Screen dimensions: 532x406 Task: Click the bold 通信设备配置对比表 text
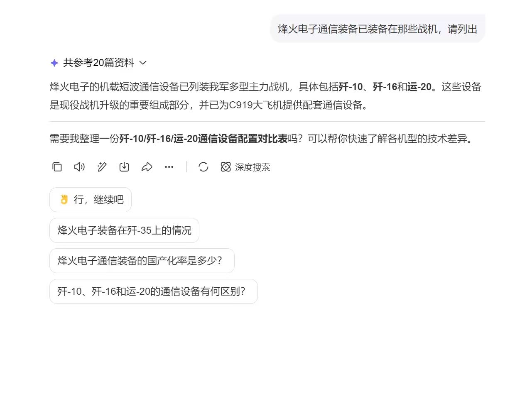tap(243, 139)
